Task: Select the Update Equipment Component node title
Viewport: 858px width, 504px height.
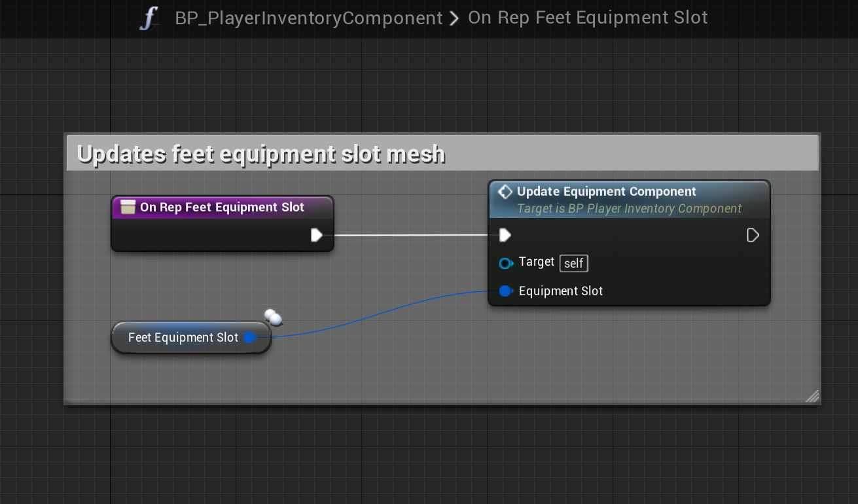Action: coord(607,192)
